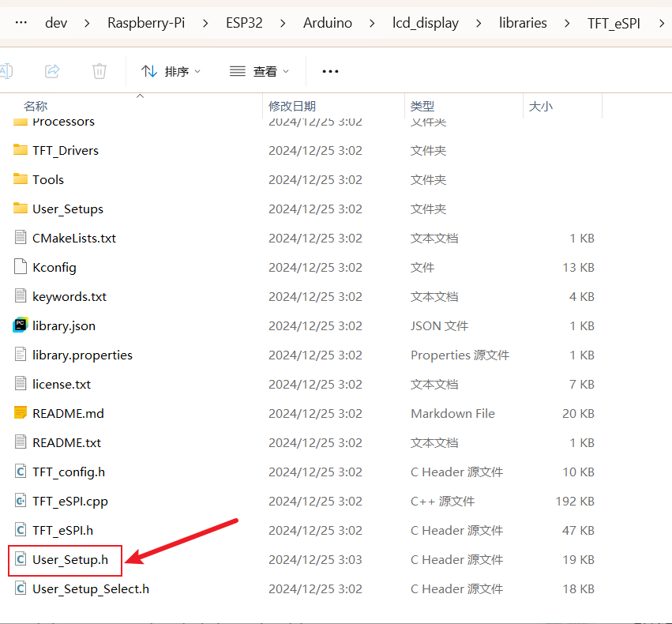
Task: Click the 192 KB size cell
Action: click(575, 501)
